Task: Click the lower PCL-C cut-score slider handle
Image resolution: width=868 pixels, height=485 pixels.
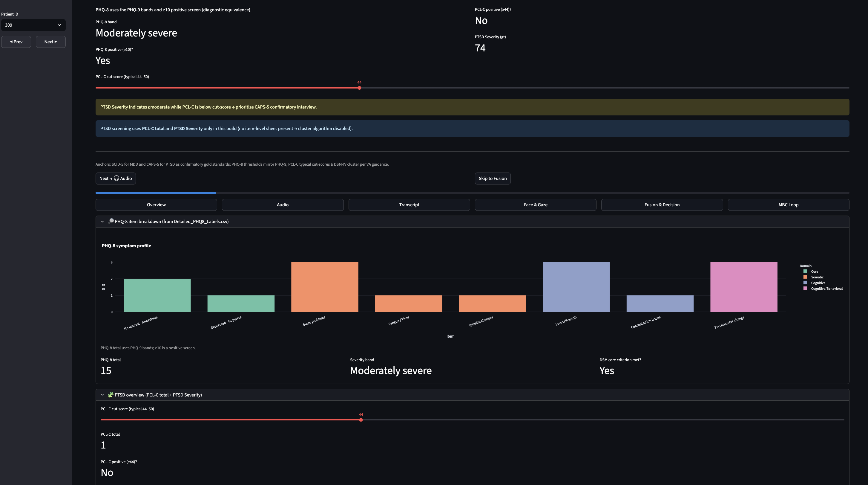Action: 361,420
